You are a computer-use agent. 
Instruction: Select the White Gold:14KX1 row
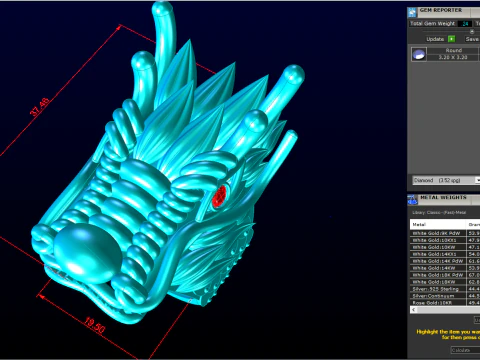[445, 254]
